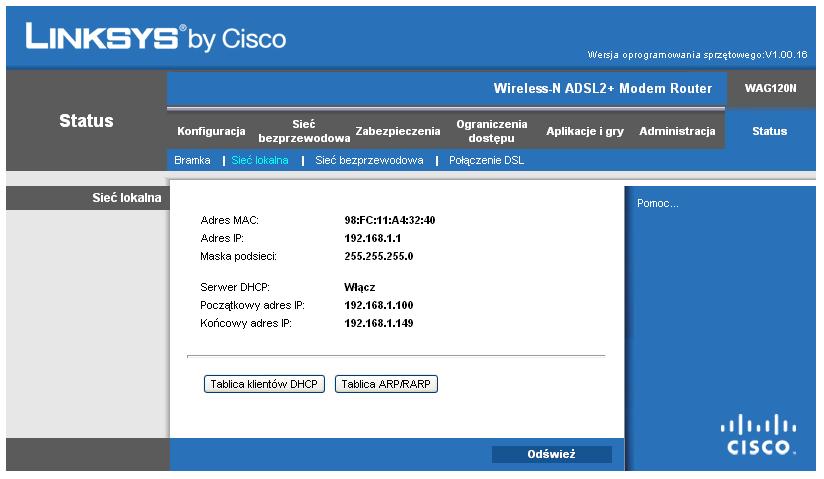Viewport: 824px width, 479px height.
Task: Select end address 192.168.1.149
Action: coord(378,323)
